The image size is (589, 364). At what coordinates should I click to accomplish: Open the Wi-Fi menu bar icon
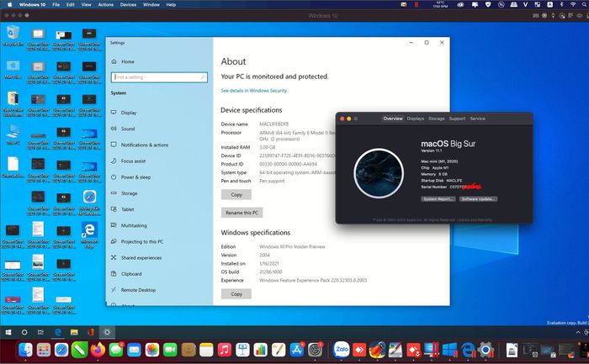[x=573, y=4]
